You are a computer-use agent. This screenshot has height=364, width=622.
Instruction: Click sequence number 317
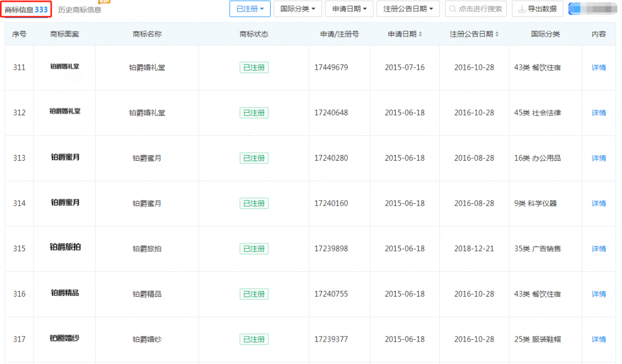pos(19,339)
